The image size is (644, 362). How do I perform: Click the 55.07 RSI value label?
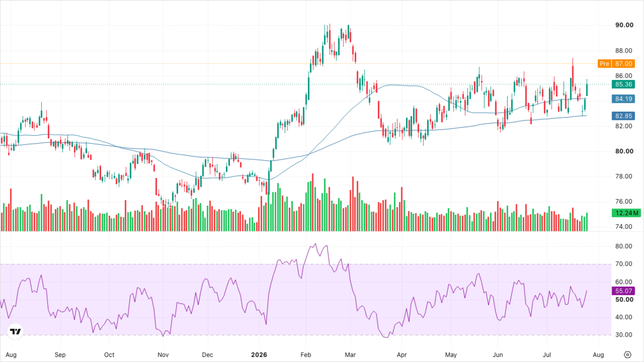pos(623,291)
